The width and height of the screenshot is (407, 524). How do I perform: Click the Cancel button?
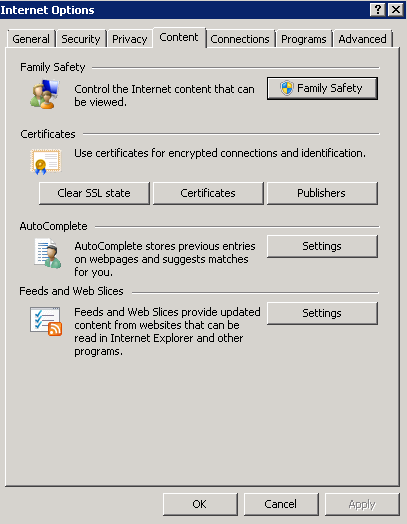pos(281,504)
